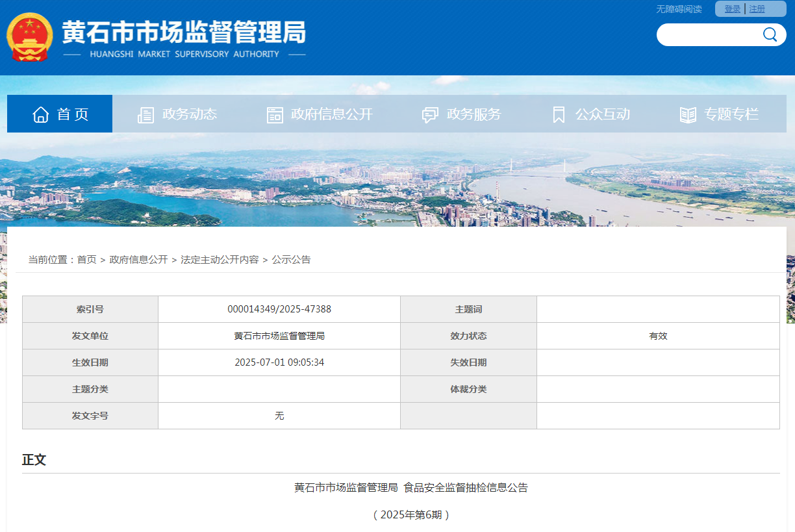Viewport: 795px width, 532px height.
Task: Open the 首页 navigation tab
Action: pyautogui.click(x=60, y=114)
